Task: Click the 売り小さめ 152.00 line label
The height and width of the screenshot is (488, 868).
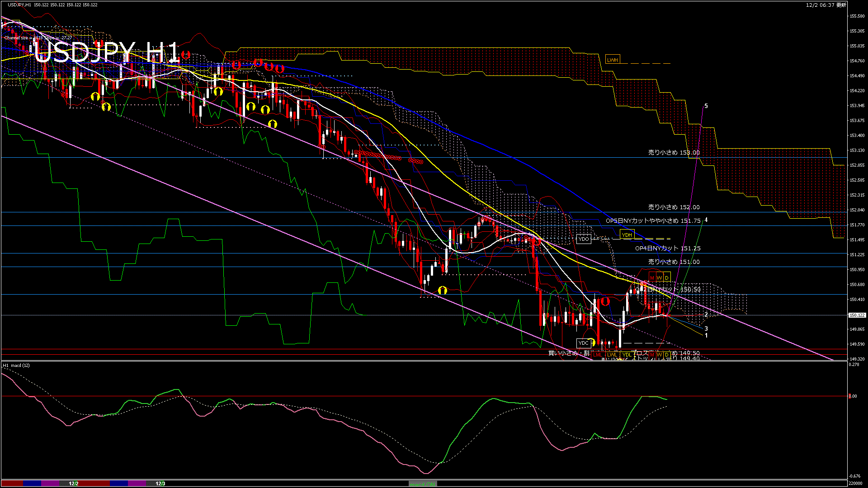Action: click(x=674, y=207)
